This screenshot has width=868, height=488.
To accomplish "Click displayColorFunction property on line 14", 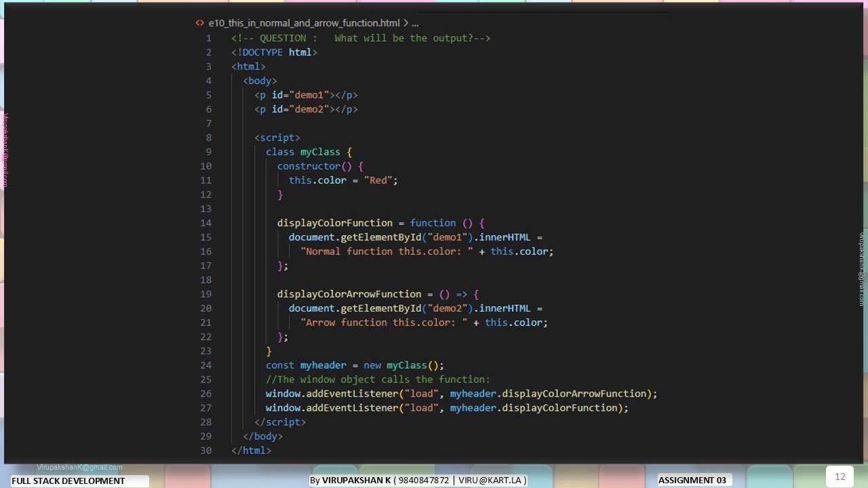I will 335,223.
